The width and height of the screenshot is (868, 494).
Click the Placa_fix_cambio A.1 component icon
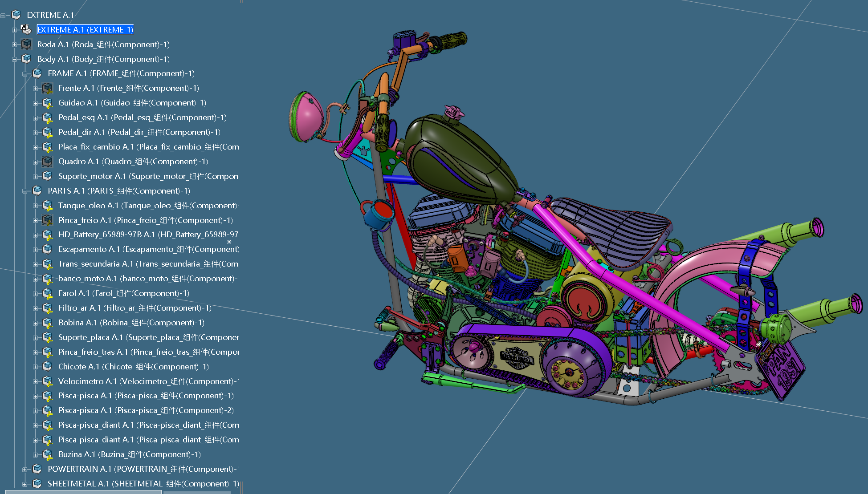coord(48,147)
